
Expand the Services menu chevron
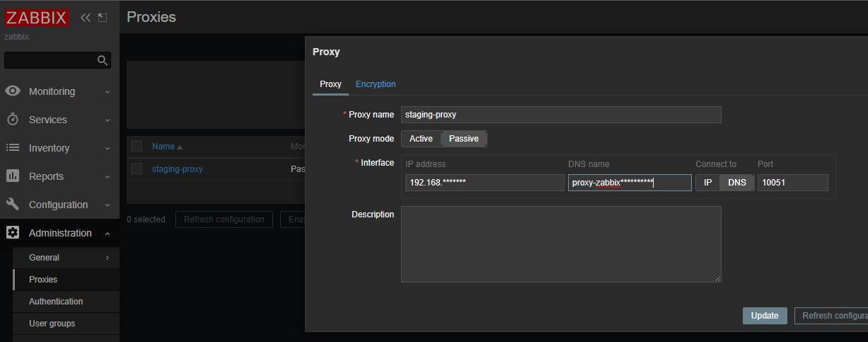pos(108,120)
